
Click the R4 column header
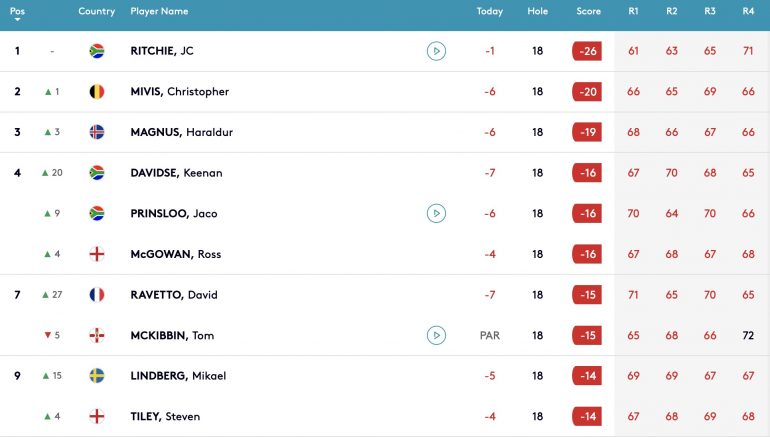coord(748,12)
